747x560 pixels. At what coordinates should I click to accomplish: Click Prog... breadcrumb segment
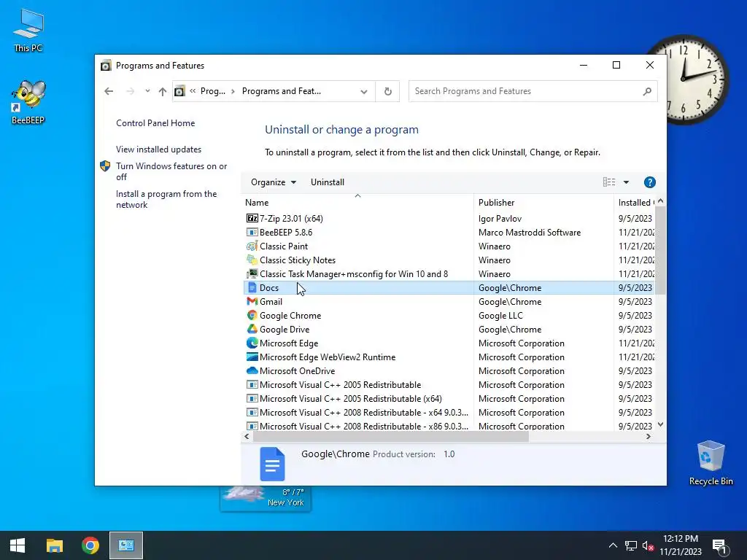(x=213, y=91)
